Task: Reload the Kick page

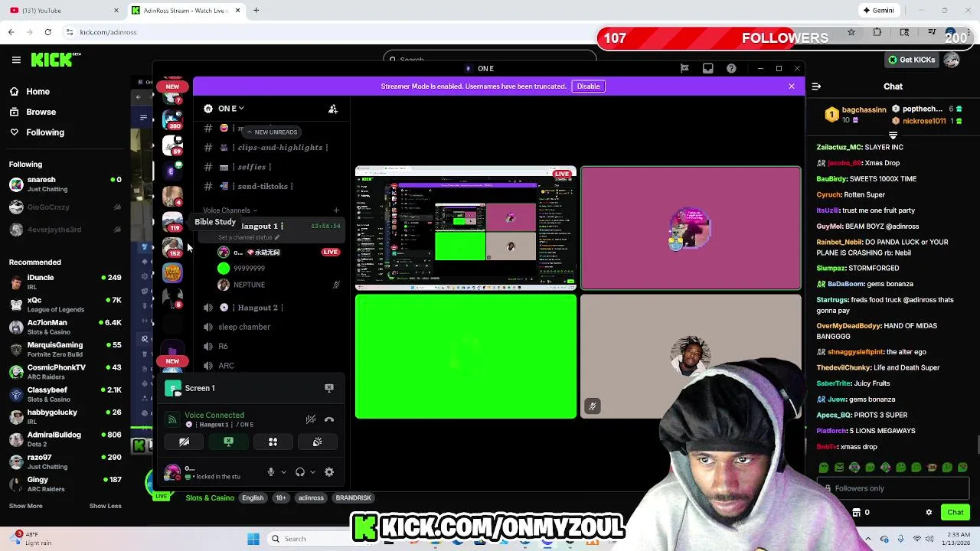Action: (47, 32)
